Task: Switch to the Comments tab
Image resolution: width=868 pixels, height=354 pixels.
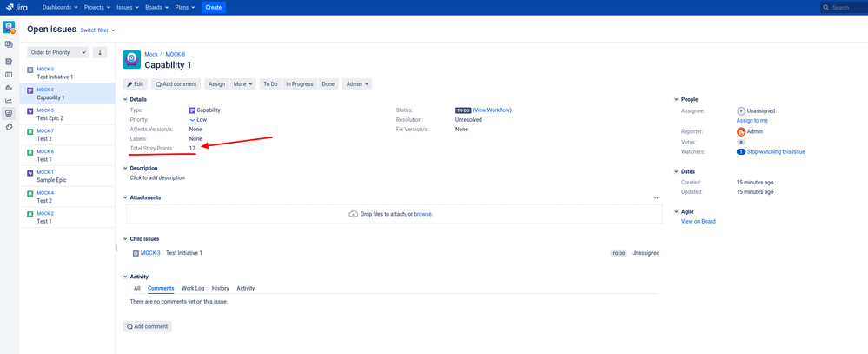Action: point(161,288)
